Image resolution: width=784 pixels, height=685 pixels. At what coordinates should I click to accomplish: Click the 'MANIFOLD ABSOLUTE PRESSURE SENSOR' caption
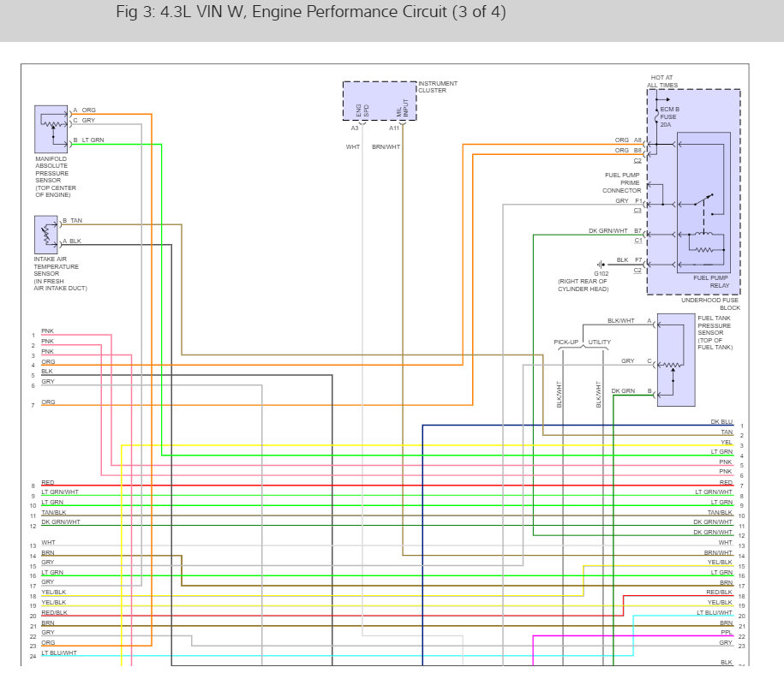[x=56, y=177]
